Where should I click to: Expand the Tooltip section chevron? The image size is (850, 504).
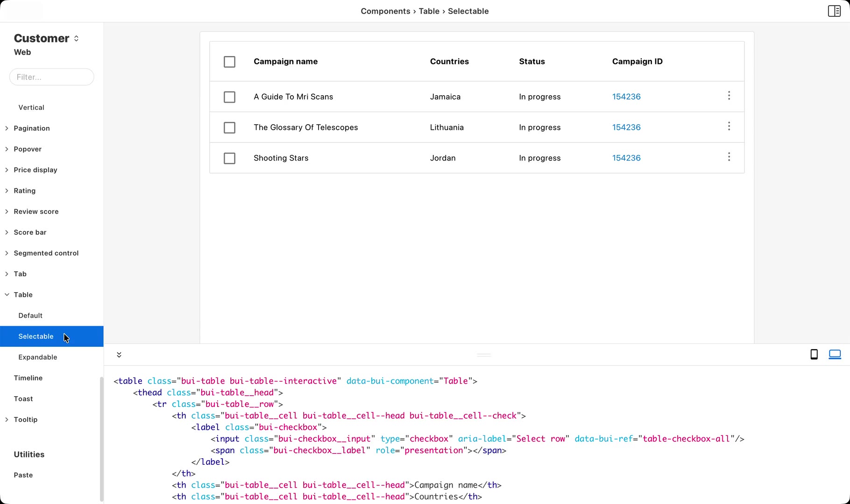click(x=7, y=420)
